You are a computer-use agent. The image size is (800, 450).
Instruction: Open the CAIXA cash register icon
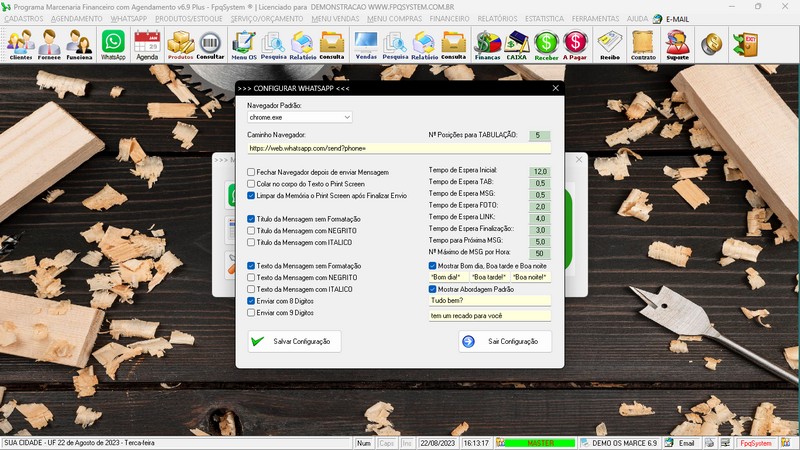pos(516,45)
